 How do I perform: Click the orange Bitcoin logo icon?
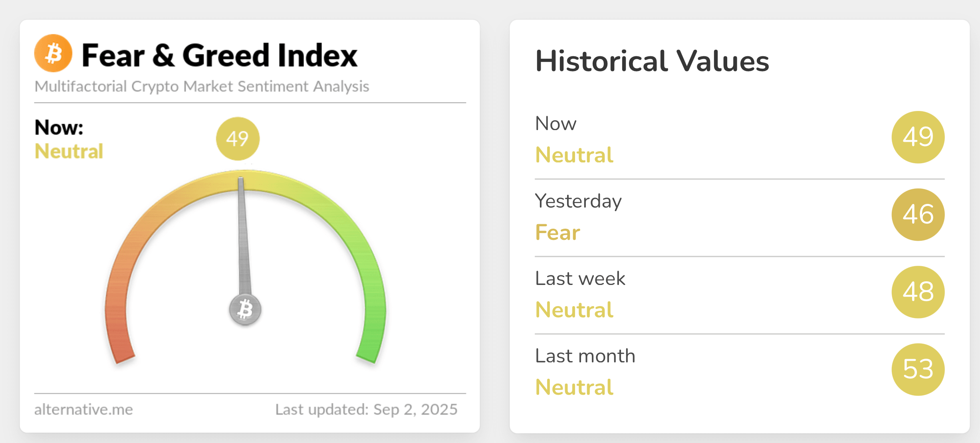53,53
